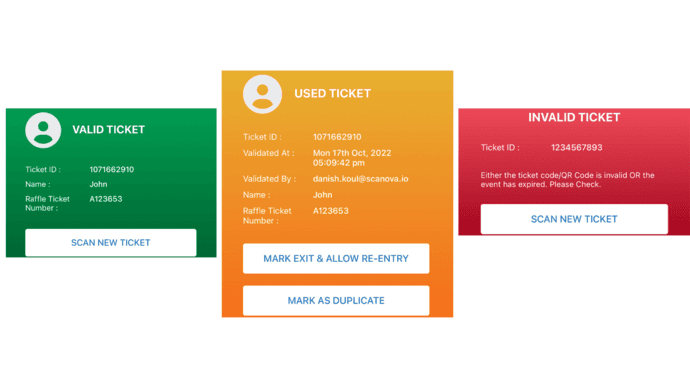Tap Scan New Ticket on the green Valid Ticket card
The width and height of the screenshot is (690, 388).
pyautogui.click(x=111, y=242)
